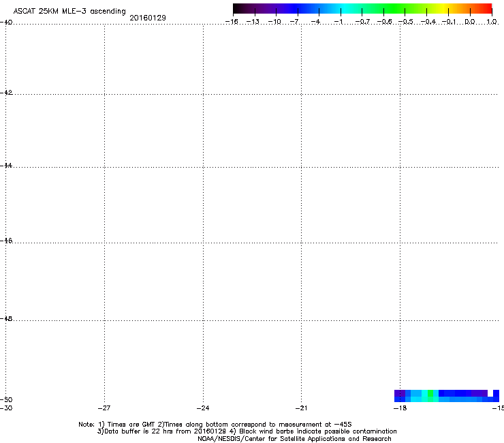The width and height of the screenshot is (504, 443).
Task: Click the -44 latitude axis label
Action: click(6, 166)
